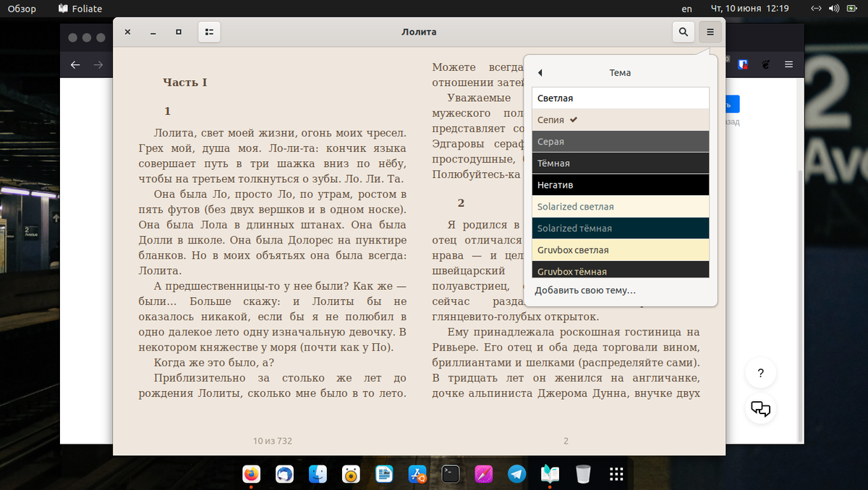Open the Обзор activities overview
Viewport: 868px width, 490px height.
pyautogui.click(x=22, y=9)
